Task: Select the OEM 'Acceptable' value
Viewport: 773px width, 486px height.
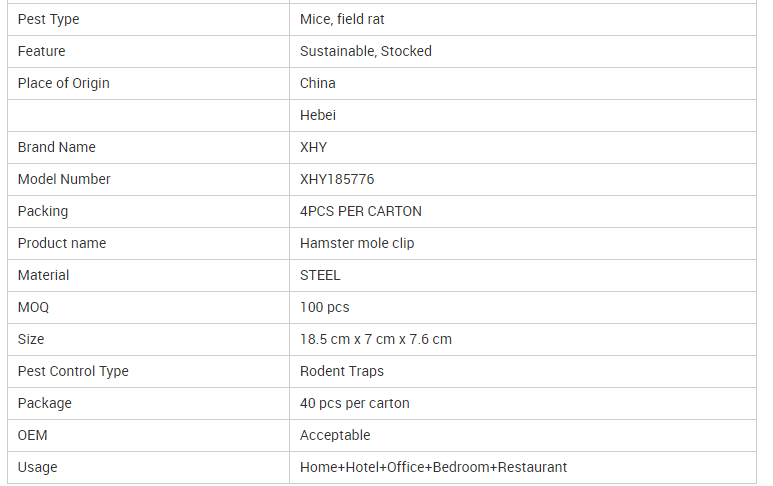Action: tap(335, 436)
